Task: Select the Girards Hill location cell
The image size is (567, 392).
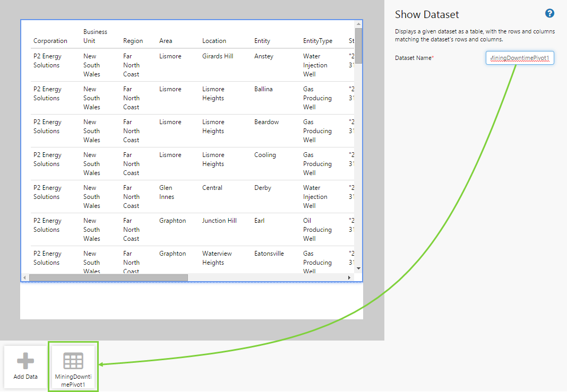Action: click(218, 56)
